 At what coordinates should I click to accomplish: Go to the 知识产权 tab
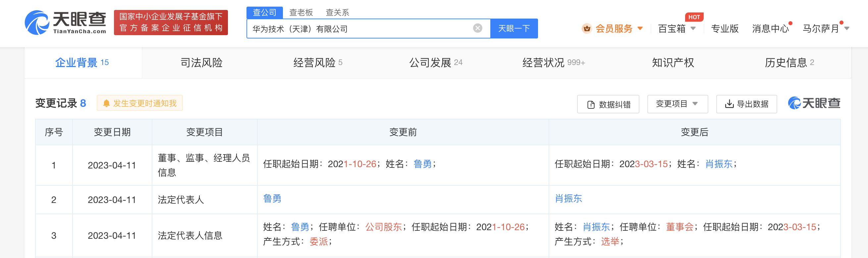pyautogui.click(x=673, y=63)
